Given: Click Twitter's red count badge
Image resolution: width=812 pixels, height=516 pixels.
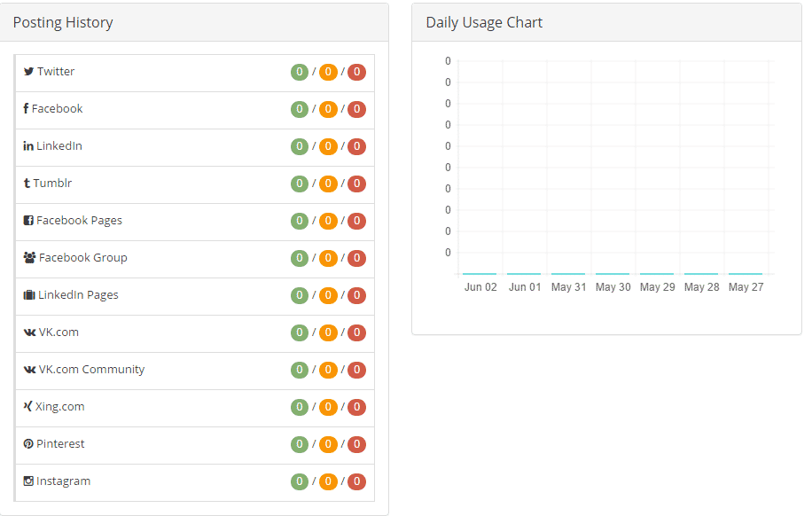Looking at the screenshot, I should point(357,72).
